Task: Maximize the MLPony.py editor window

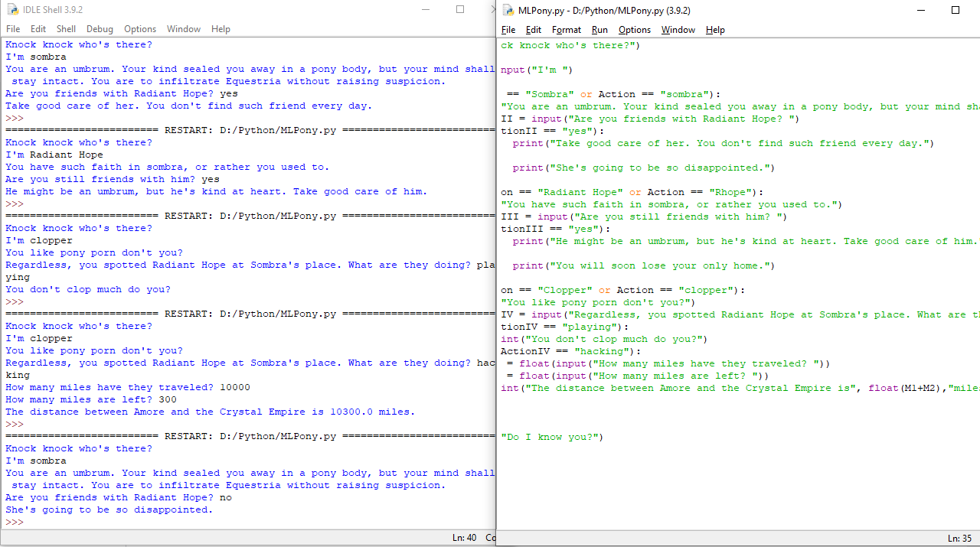Action: pos(955,10)
